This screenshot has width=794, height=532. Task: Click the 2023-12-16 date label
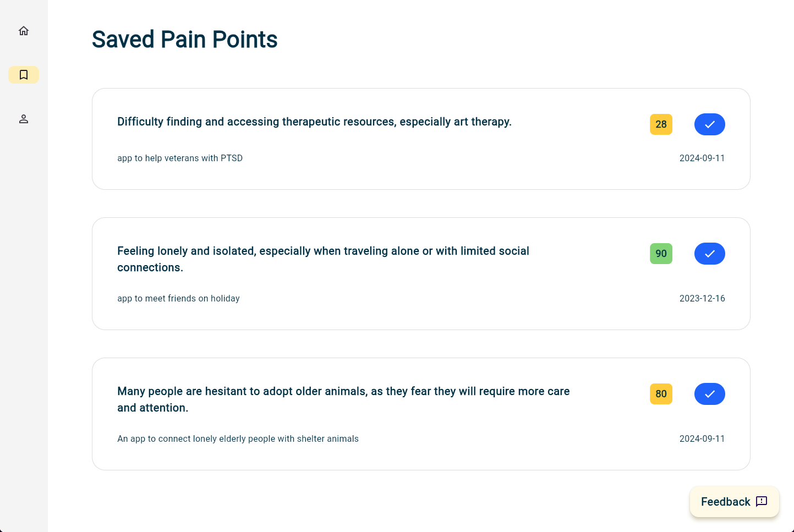(702, 298)
